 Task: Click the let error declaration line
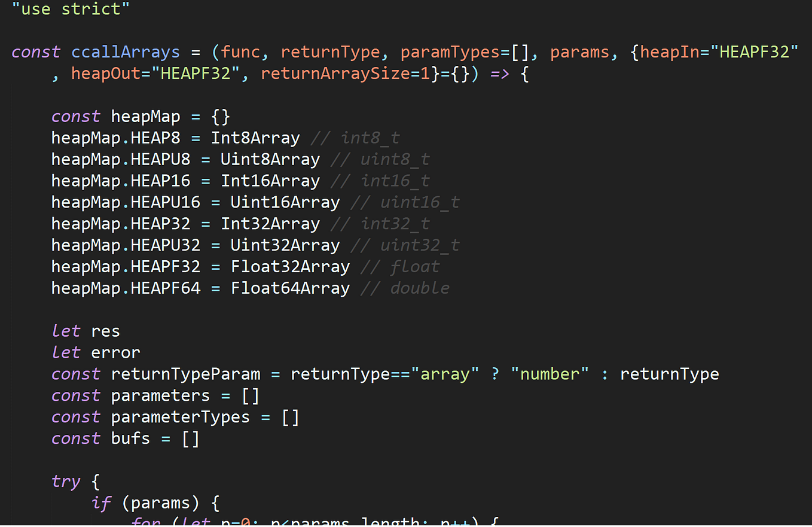[96, 352]
